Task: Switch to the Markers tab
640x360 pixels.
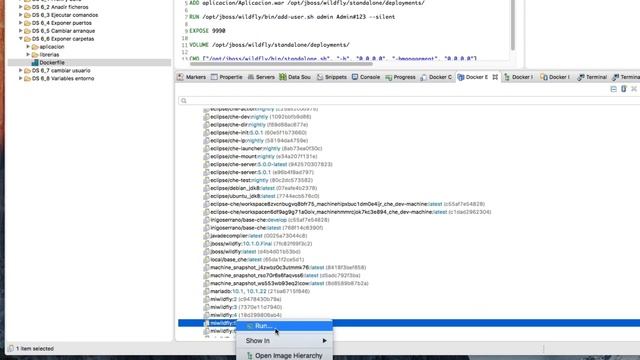Action: click(191, 77)
